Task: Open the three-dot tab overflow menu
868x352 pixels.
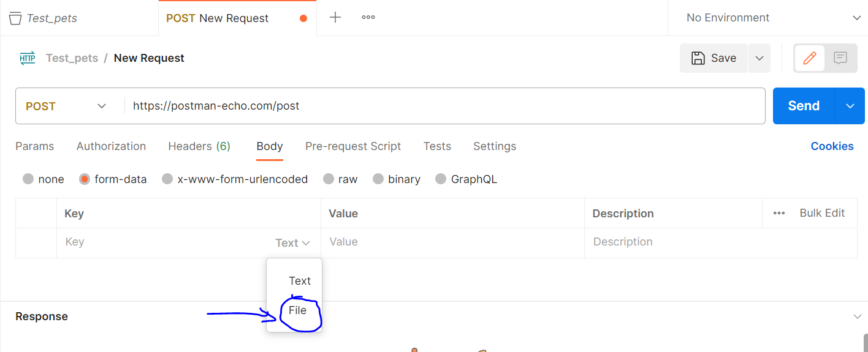Action: (x=368, y=18)
